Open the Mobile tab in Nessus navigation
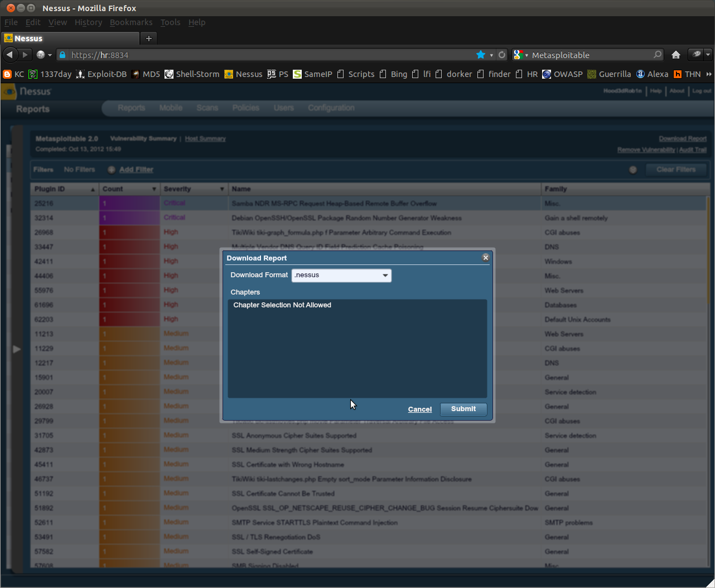The height and width of the screenshot is (588, 715). pyautogui.click(x=171, y=108)
